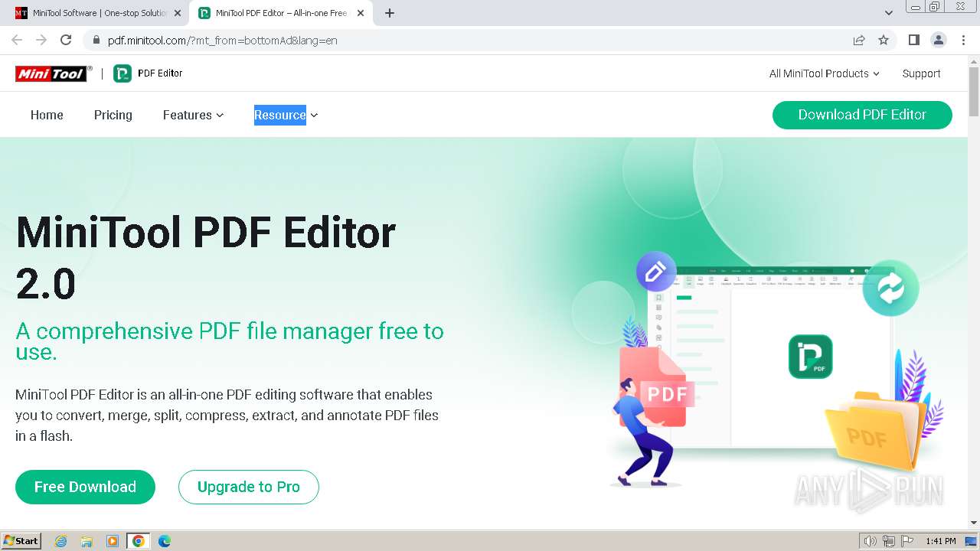Click the green PDF Editor logo icon
Viewport: 980px width, 551px height.
(122, 73)
